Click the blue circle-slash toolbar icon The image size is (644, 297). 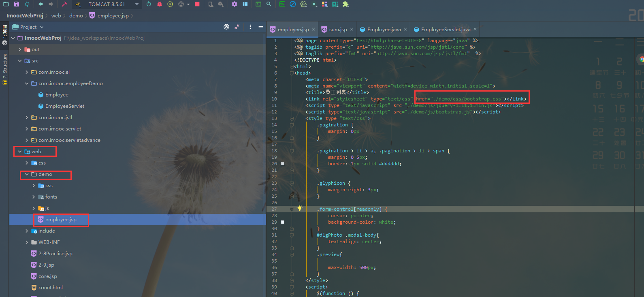[293, 4]
